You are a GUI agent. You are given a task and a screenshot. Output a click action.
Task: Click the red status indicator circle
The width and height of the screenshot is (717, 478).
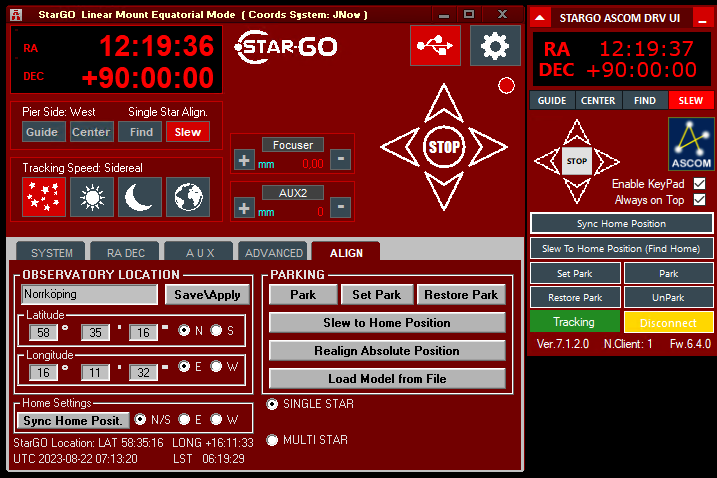[x=506, y=86]
